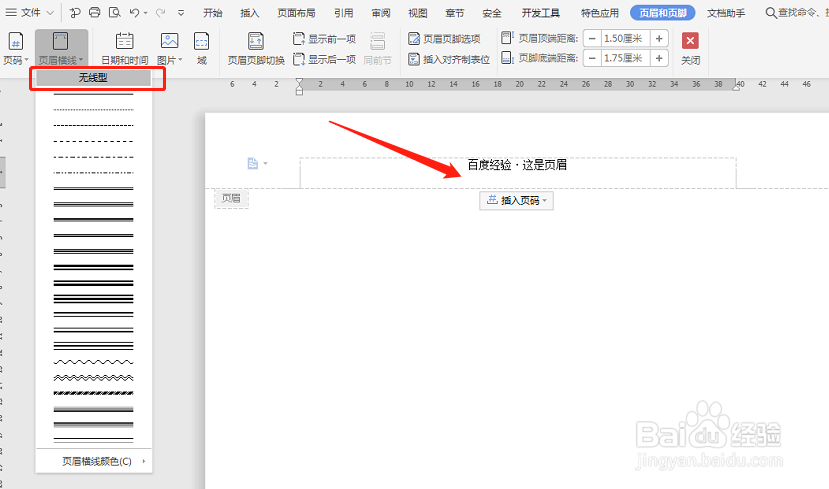Click the redo arrow icon
This screenshot has height=489, width=829.
coord(161,12)
